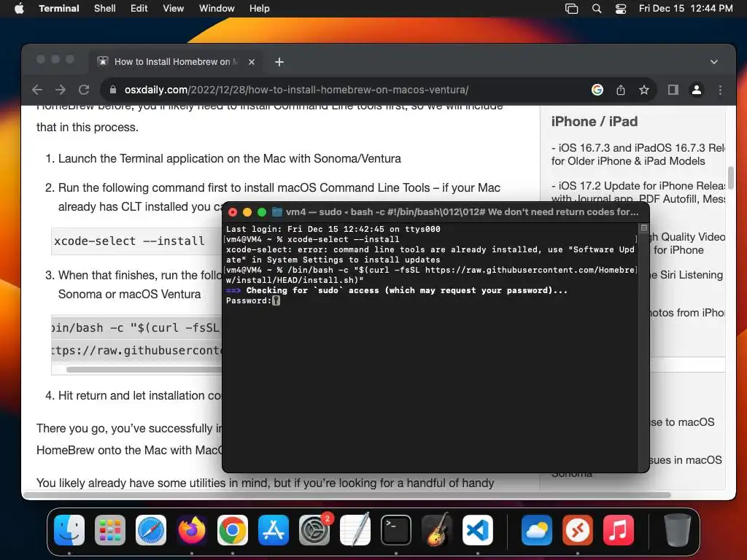This screenshot has width=747, height=560.
Task: Open Launchpad from the Dock
Action: point(110,530)
